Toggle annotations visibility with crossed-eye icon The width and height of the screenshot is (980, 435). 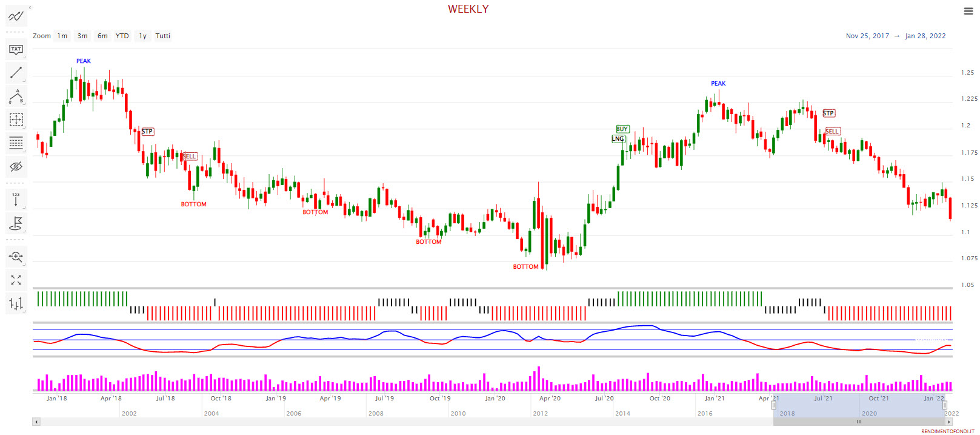tap(16, 166)
